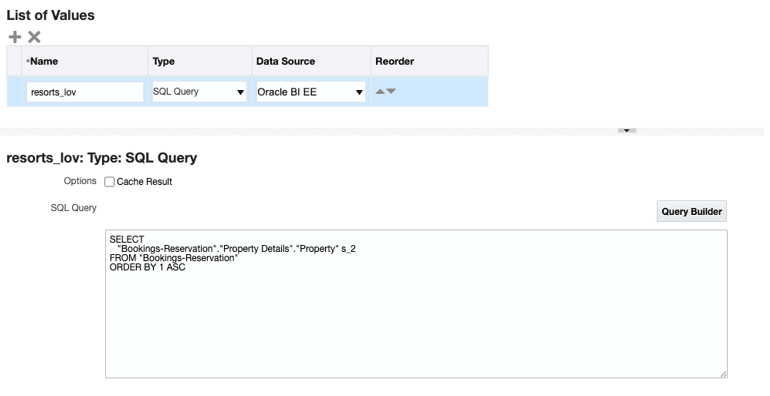Collapse the pane using the splitter arrow
The height and width of the screenshot is (396, 770).
(627, 131)
